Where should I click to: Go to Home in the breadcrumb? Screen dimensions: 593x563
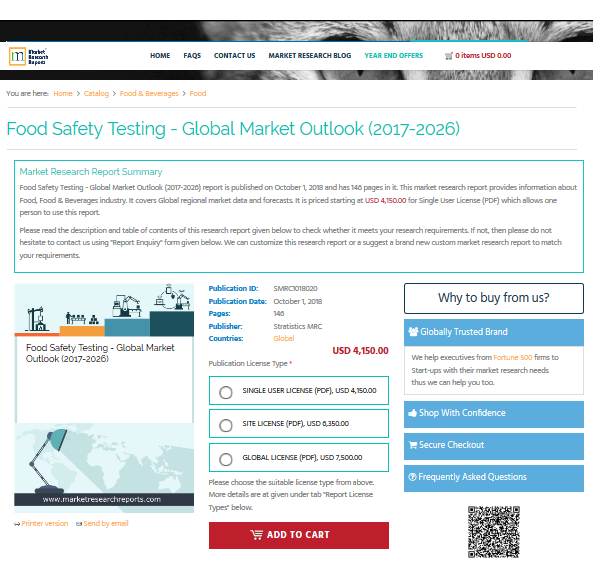63,93
